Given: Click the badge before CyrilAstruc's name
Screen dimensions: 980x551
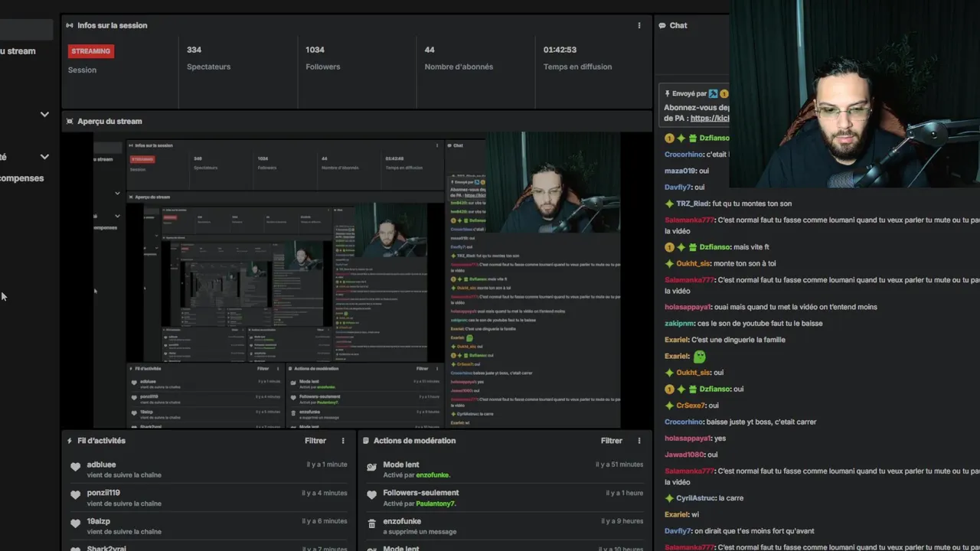Looking at the screenshot, I should pos(669,498).
